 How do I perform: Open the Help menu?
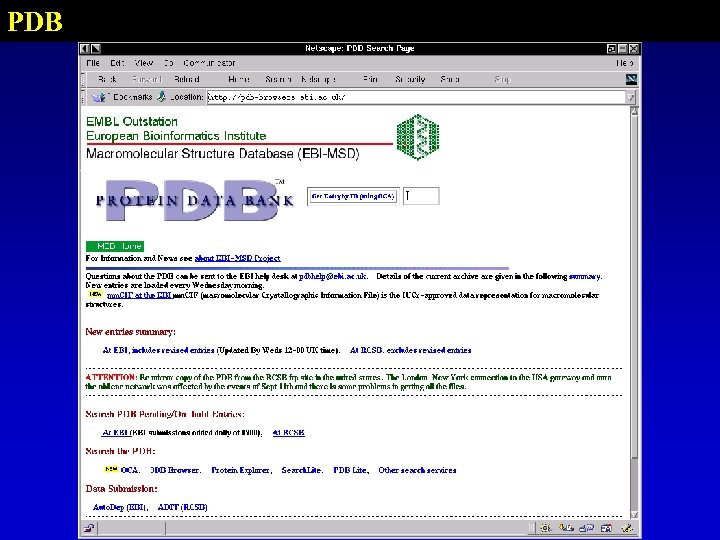coord(625,63)
